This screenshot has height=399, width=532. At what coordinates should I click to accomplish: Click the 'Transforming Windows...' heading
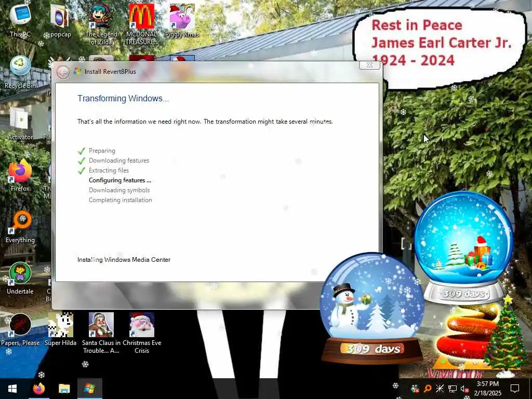tap(123, 98)
